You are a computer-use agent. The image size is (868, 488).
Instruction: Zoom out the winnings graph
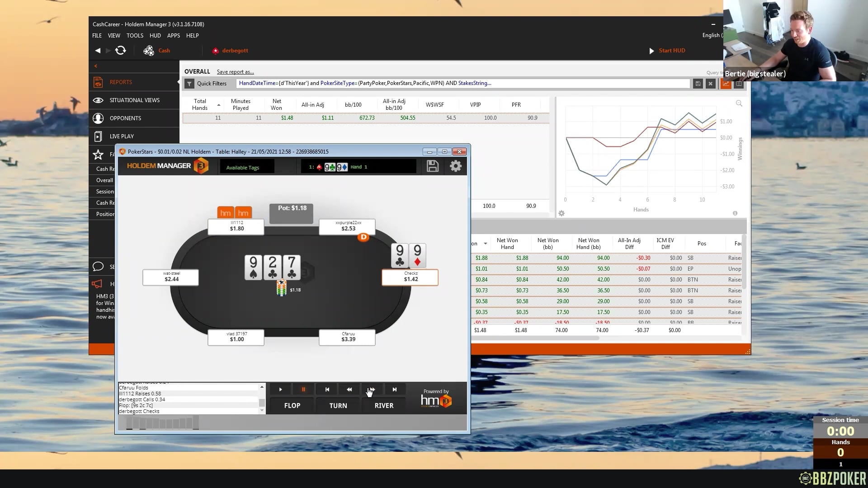point(739,103)
